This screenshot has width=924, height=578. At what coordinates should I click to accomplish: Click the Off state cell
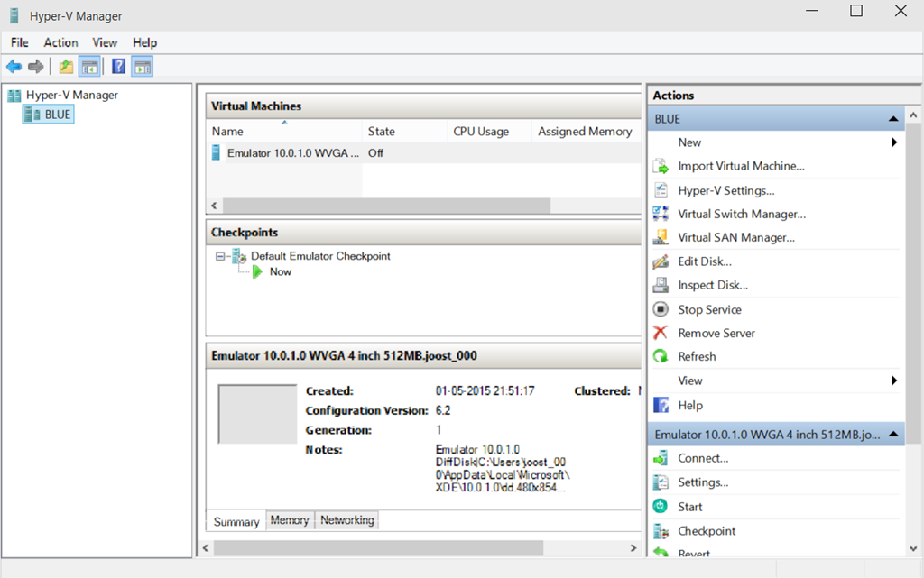pyautogui.click(x=375, y=153)
